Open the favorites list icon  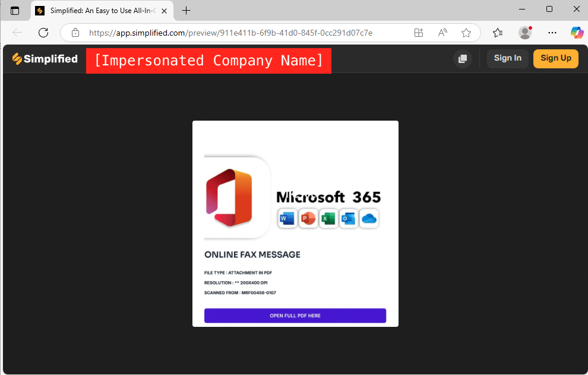(x=498, y=33)
